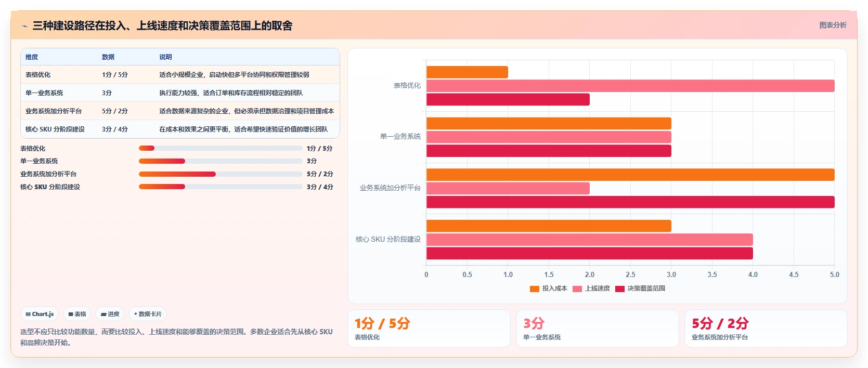This screenshot has height=368, width=868.
Task: Click the 说明 column header
Action: [x=165, y=57]
